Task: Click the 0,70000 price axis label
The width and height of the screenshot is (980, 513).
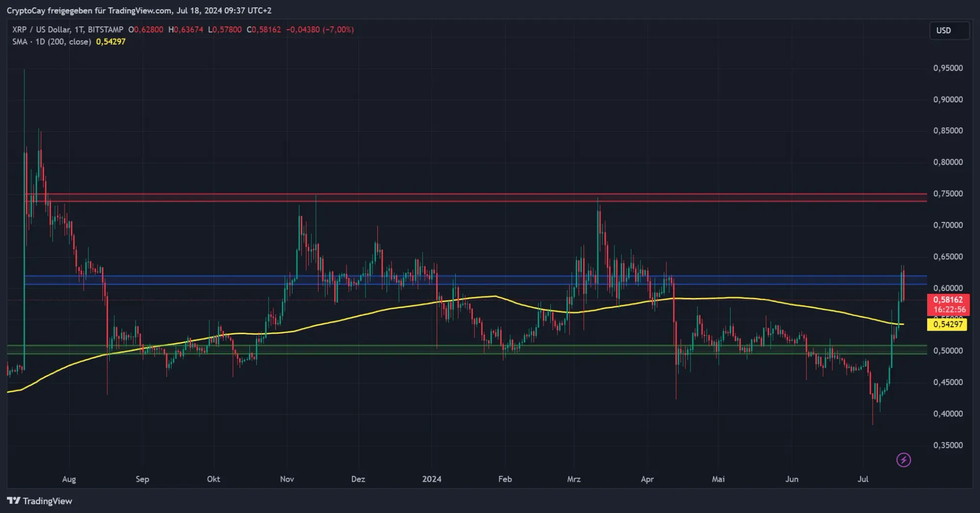Action: pos(948,225)
